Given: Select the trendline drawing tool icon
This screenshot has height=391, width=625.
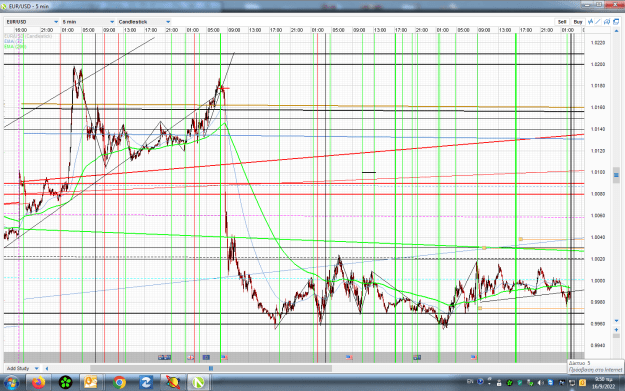Looking at the screenshot, I should click(598, 22).
